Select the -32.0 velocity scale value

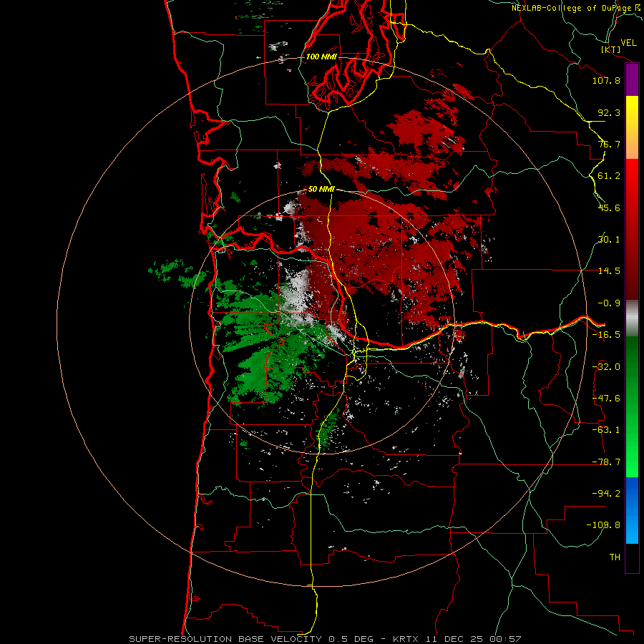coord(606,367)
